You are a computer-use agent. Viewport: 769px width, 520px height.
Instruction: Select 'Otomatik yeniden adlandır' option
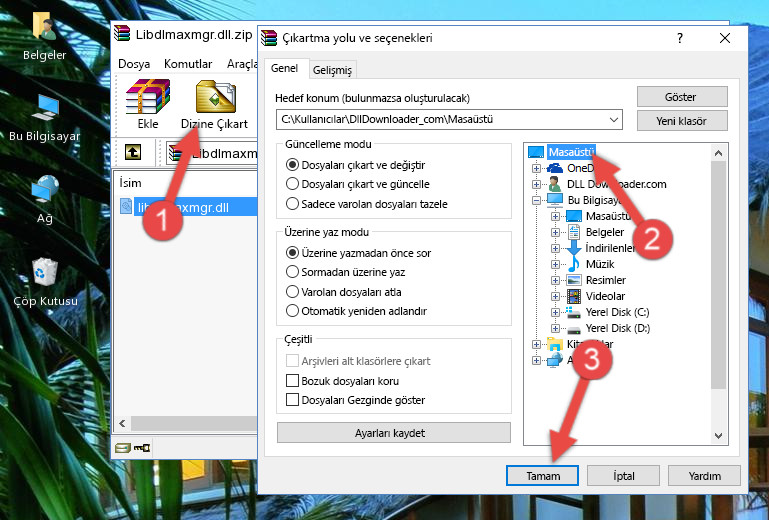pyautogui.click(x=292, y=311)
